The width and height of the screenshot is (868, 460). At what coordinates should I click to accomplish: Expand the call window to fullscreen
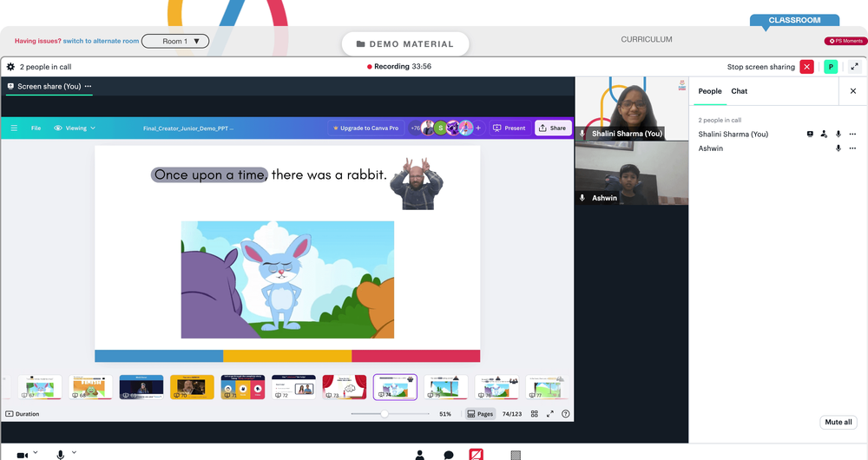[855, 67]
